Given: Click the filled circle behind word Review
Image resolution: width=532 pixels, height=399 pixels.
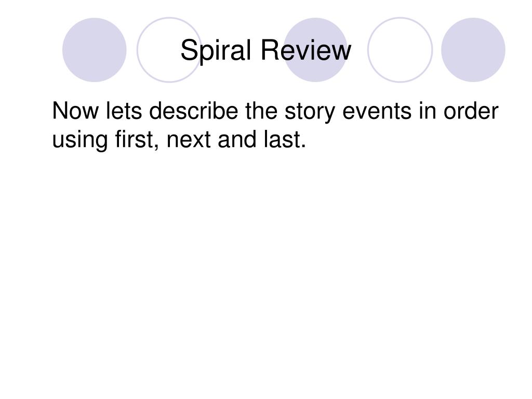Looking at the screenshot, I should coord(315,50).
